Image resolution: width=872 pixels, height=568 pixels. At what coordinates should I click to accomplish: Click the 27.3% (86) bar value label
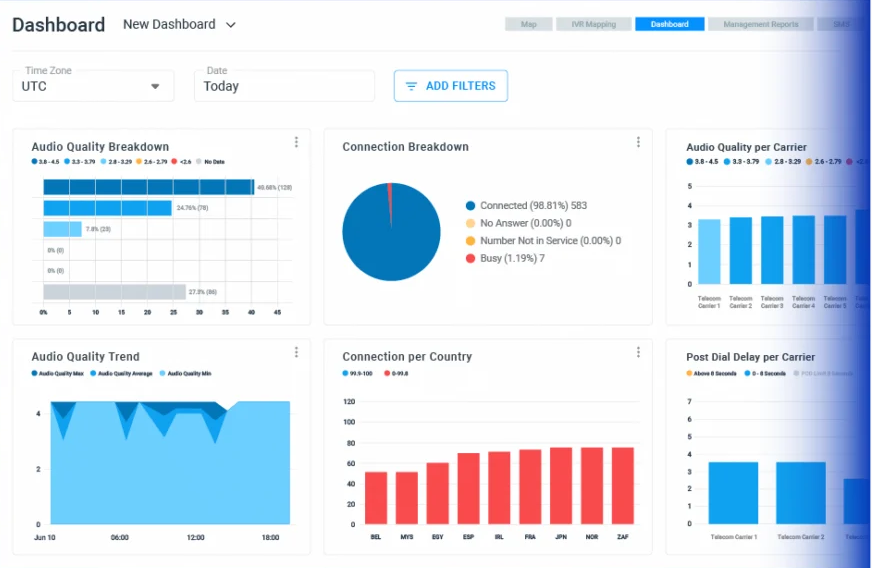(203, 292)
